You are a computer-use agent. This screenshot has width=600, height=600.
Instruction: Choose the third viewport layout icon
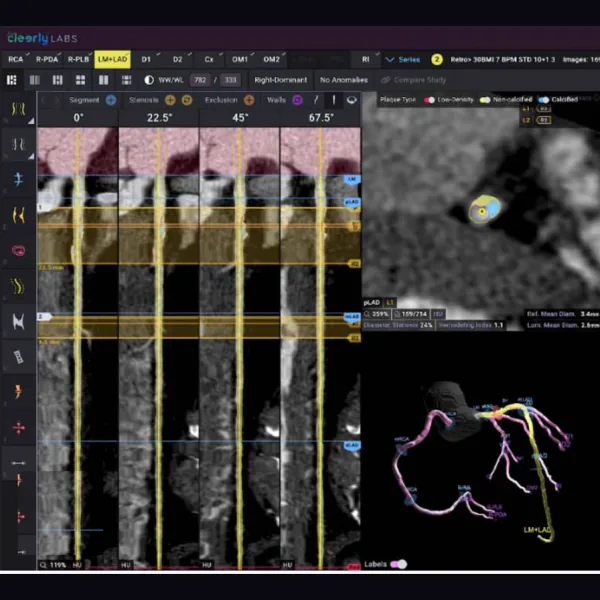58,80
